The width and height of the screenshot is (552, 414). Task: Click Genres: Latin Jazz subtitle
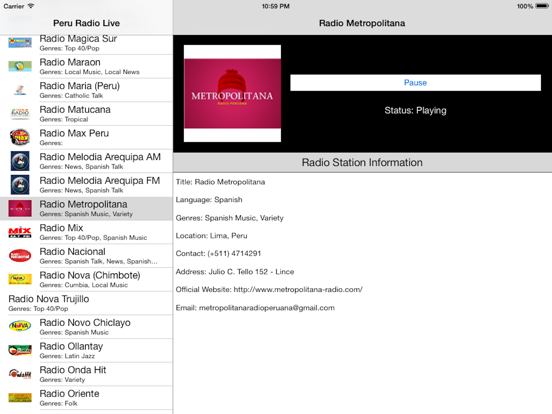point(67,356)
